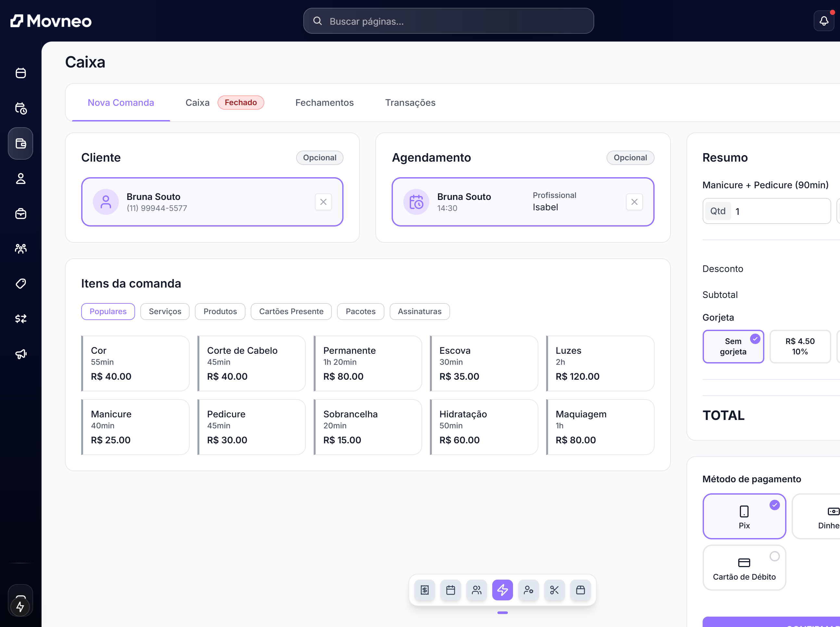Select the 10% tip option
The width and height of the screenshot is (840, 627).
pos(800,346)
